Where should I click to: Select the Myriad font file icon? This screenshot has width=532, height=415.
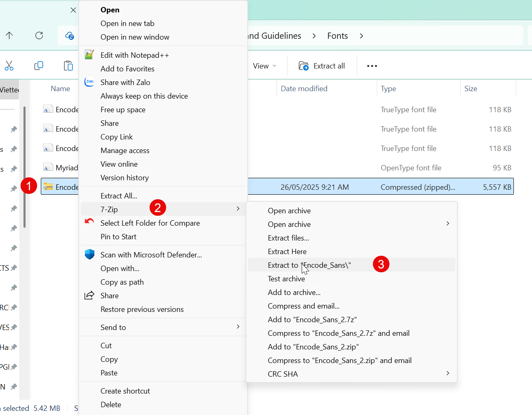48,167
